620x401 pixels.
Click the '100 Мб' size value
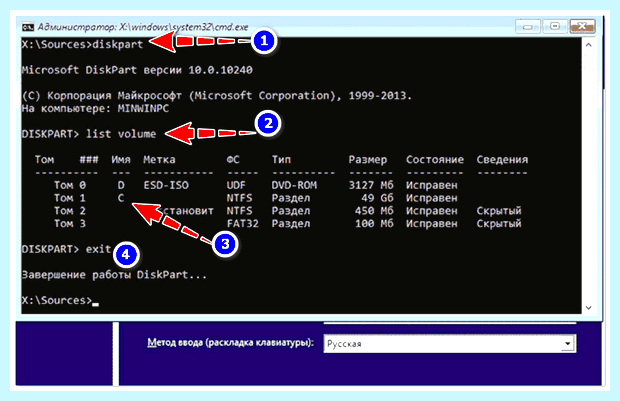(374, 223)
